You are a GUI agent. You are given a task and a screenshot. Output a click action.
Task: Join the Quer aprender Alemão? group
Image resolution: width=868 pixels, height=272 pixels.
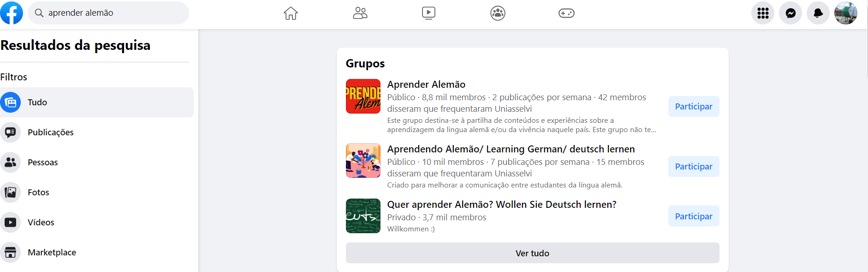point(694,216)
